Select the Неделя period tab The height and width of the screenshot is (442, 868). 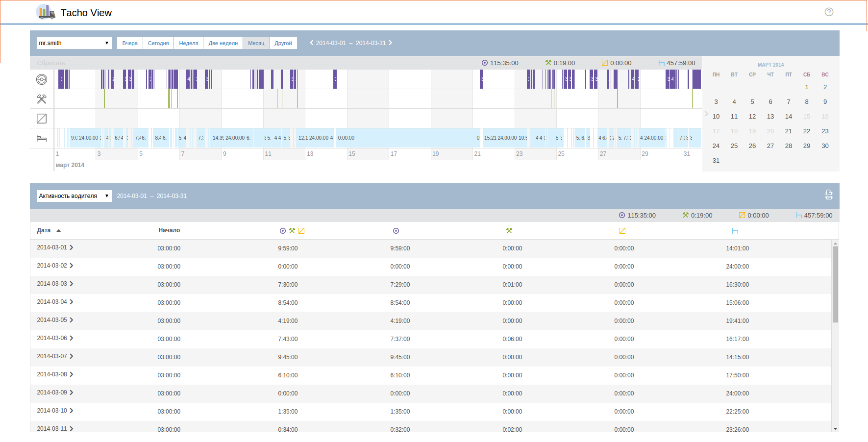point(188,43)
